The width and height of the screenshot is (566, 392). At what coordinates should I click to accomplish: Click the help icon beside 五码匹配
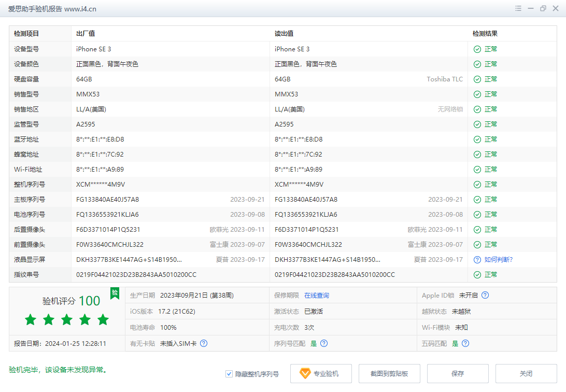(465, 343)
